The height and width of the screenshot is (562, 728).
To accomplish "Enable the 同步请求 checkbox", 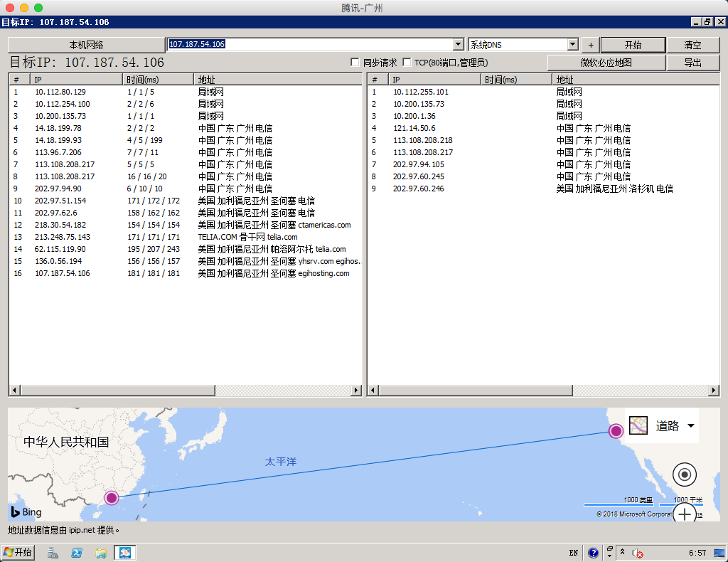I will tap(355, 63).
